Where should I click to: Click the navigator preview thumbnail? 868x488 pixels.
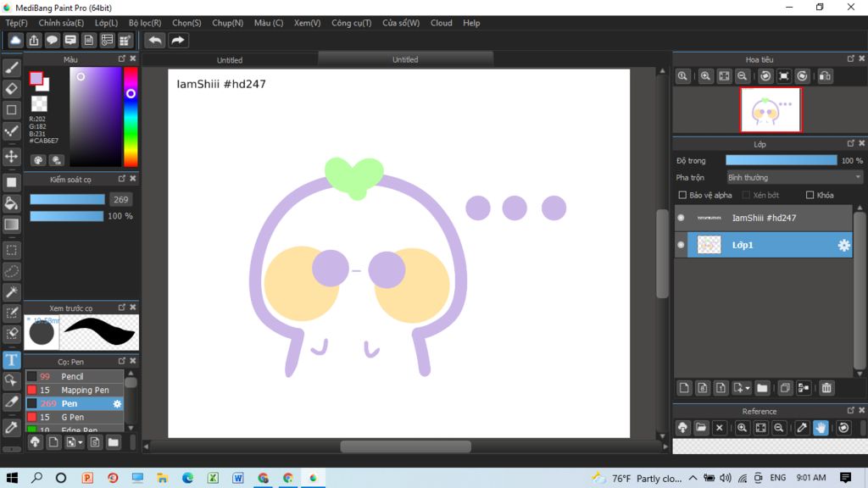771,109
